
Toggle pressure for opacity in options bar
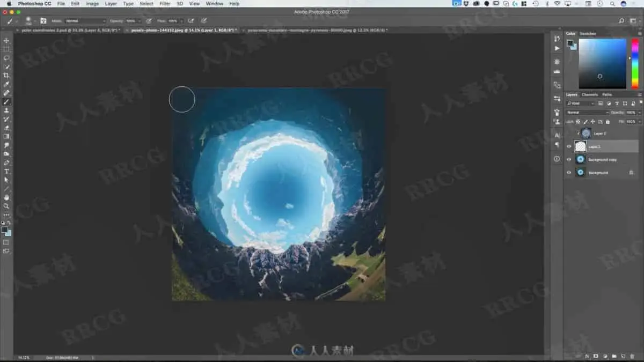click(149, 20)
